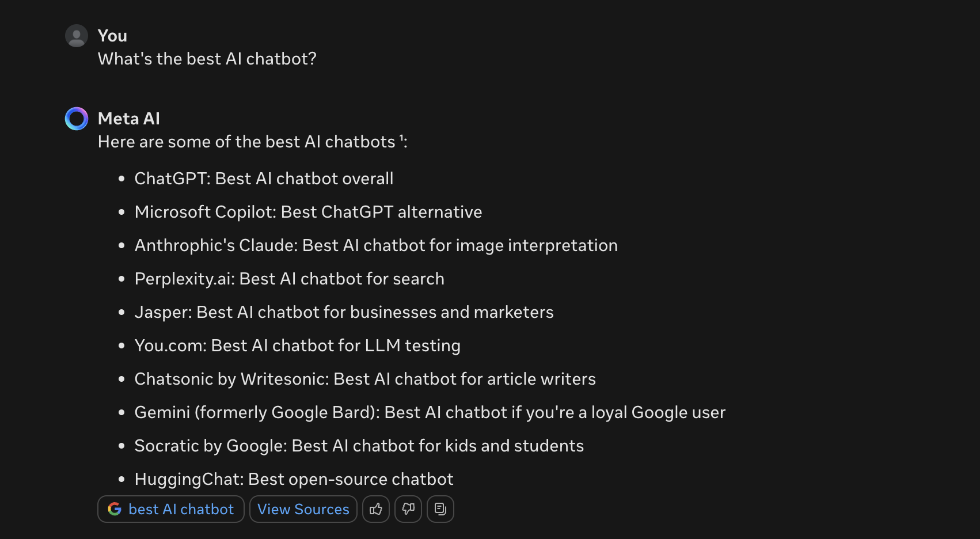Click the 'Meta AI' name label
This screenshot has height=539, width=980.
point(129,119)
